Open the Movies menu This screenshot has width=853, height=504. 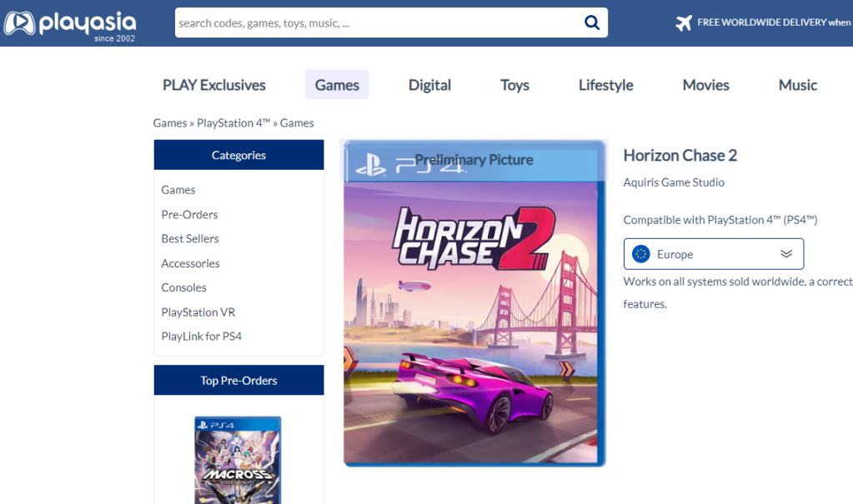(x=705, y=85)
